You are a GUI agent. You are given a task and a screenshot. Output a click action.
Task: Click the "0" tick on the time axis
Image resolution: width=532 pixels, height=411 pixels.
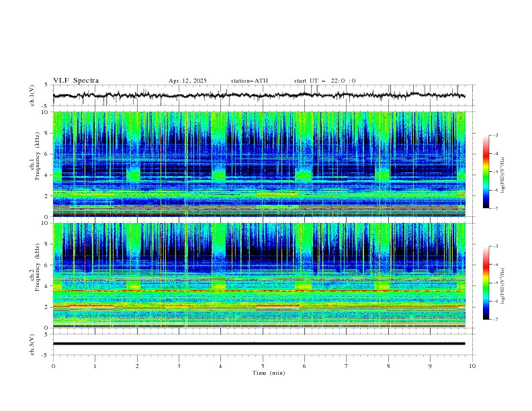[53, 366]
